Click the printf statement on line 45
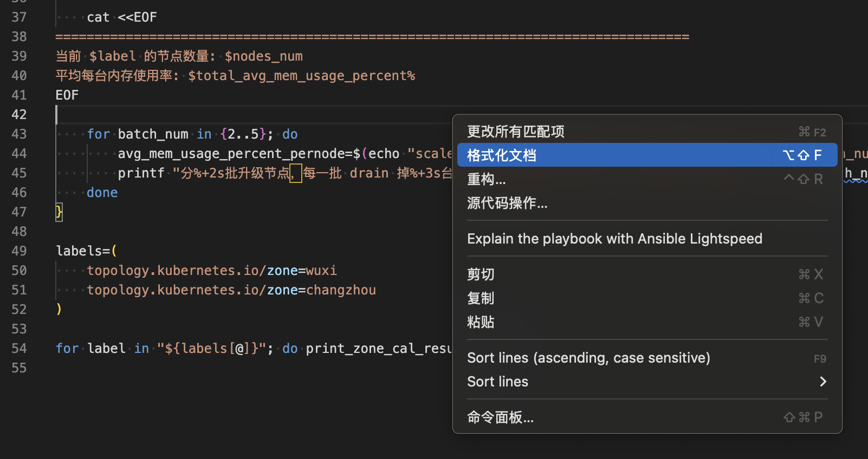 click(x=285, y=173)
